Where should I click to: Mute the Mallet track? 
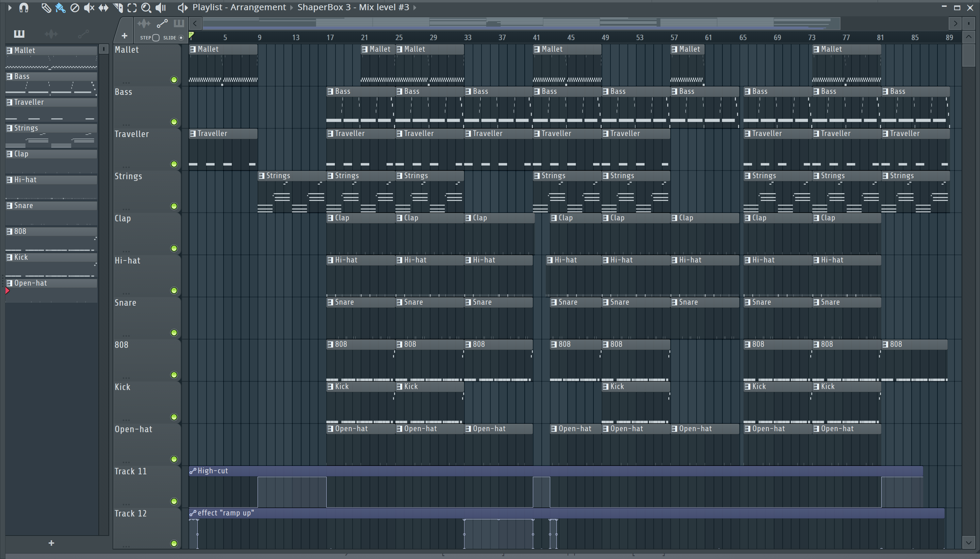click(x=174, y=80)
